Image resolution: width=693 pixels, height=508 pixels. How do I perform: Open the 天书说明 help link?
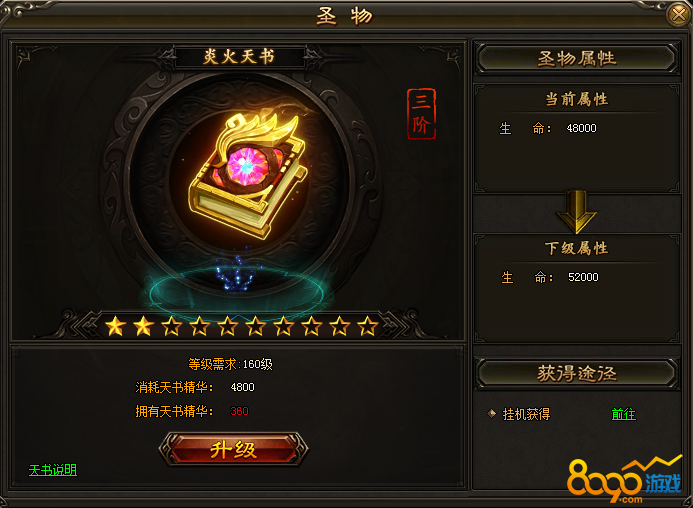[x=53, y=470]
